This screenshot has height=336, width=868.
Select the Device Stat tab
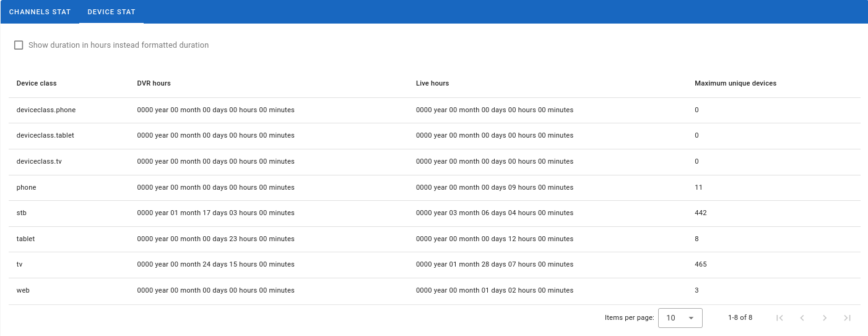pos(111,12)
